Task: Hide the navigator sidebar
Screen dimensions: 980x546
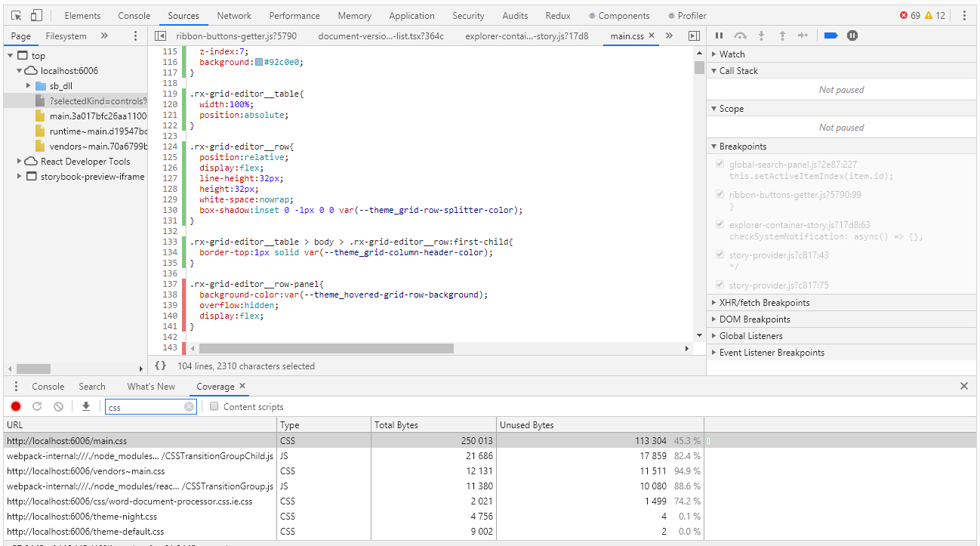Action: [x=160, y=35]
